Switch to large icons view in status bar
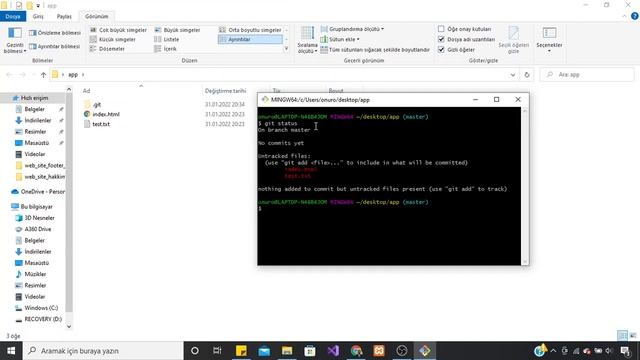The image size is (640, 360). click(x=633, y=336)
